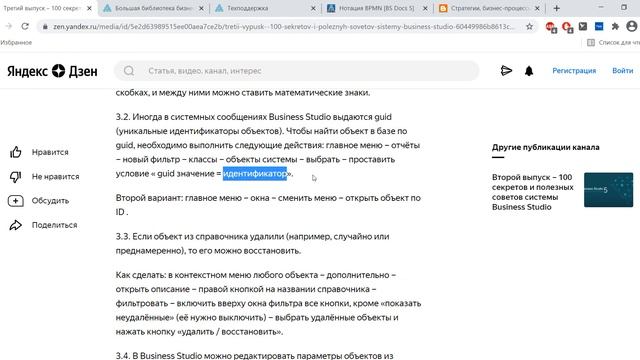Screen dimensions: 640x360
Task: Click paragraph starting with Как сделать
Action: pos(268,303)
